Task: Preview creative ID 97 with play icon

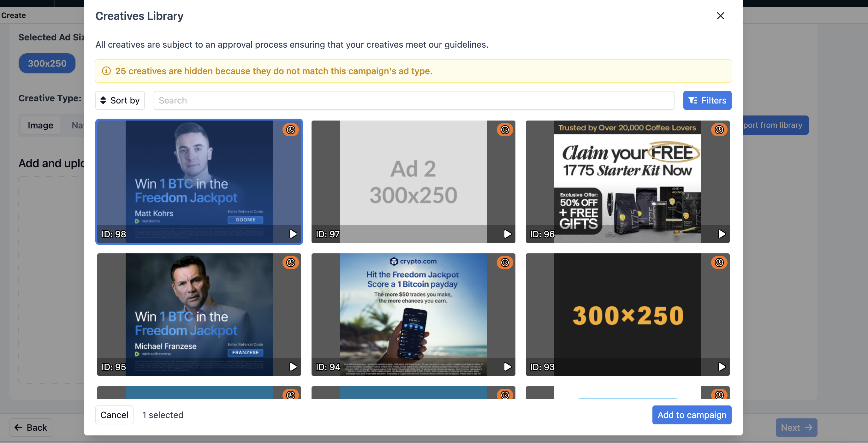Action: 508,234
